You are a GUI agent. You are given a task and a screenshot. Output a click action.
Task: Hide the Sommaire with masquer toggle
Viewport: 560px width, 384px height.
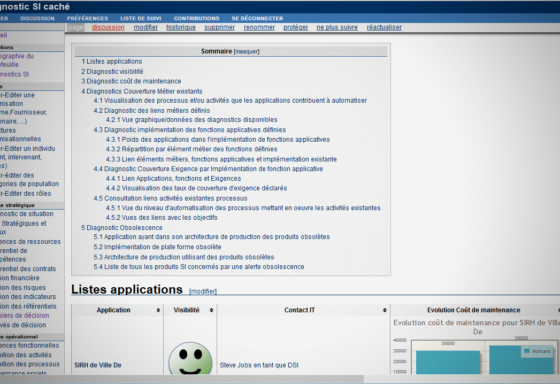tap(246, 52)
